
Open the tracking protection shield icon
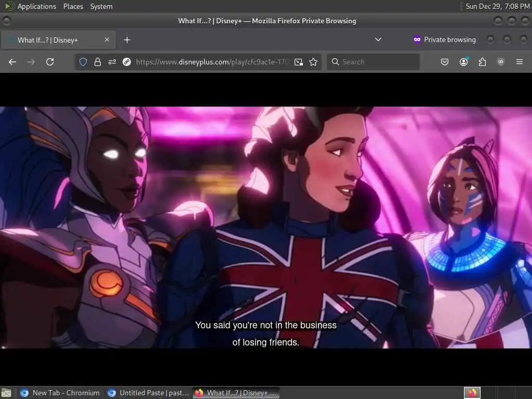click(x=83, y=62)
